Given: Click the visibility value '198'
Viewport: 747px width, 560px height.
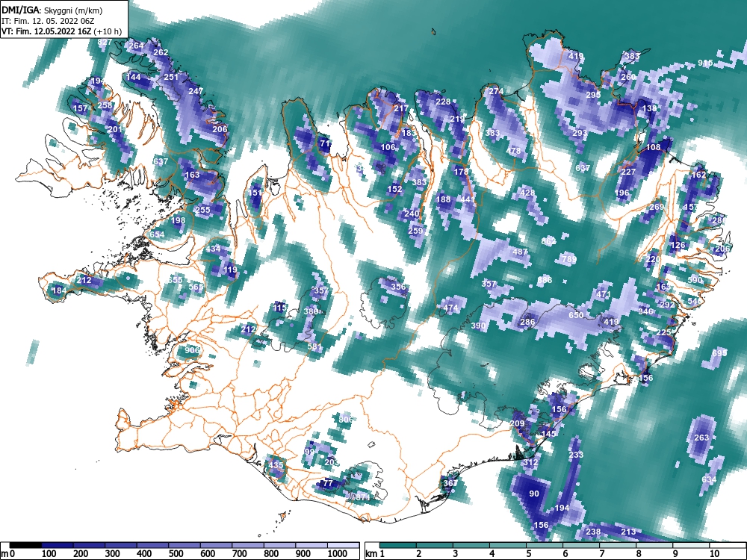Looking at the screenshot, I should point(179,220).
